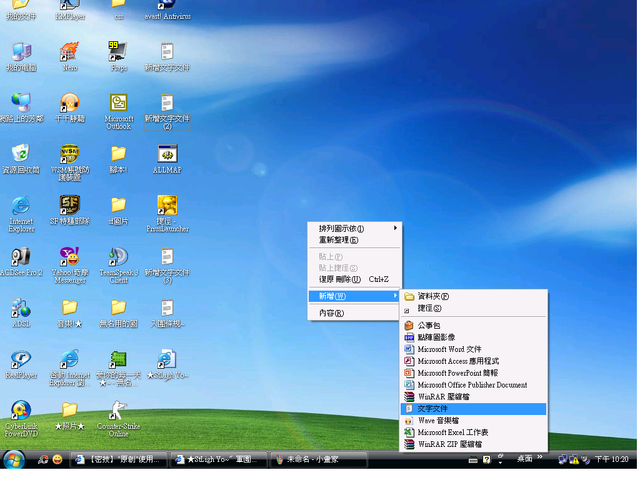Select the Yahoo Messenger desktop icon
Image resolution: width=640 pixels, height=480 pixels.
pos(69,258)
